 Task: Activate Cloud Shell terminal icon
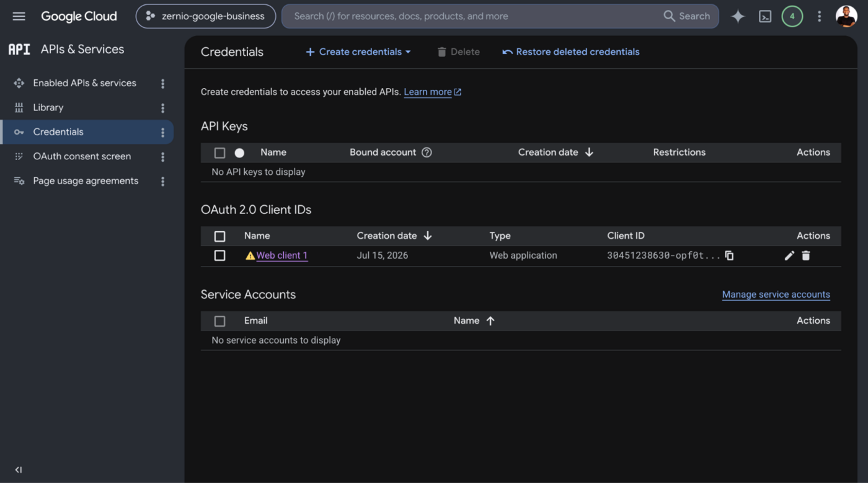point(765,17)
